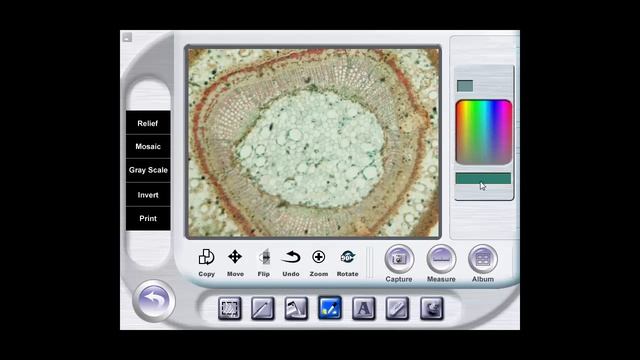The image size is (640, 360).
Task: Click the Undo arrow icon
Action: [x=291, y=257]
